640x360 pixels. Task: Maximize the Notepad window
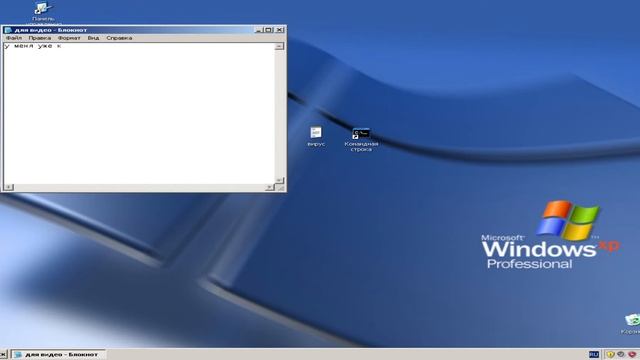point(269,30)
